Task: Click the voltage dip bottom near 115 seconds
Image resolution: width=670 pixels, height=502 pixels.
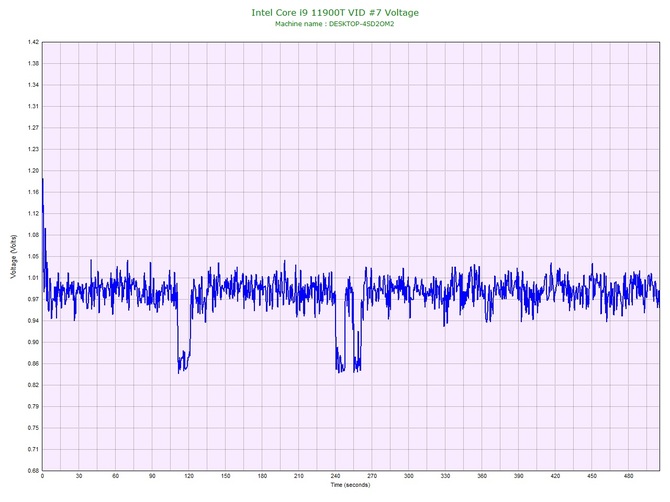Action: (x=179, y=371)
